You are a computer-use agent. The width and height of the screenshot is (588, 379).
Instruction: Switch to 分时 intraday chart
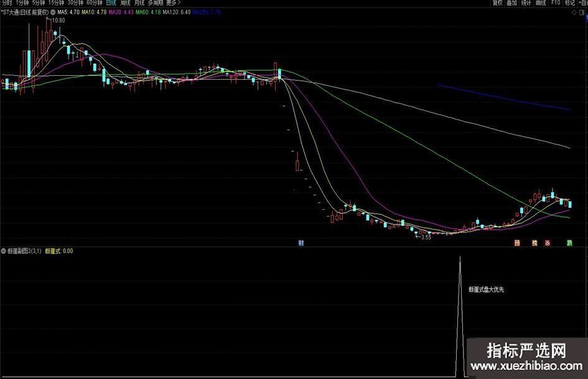[x=7, y=2]
